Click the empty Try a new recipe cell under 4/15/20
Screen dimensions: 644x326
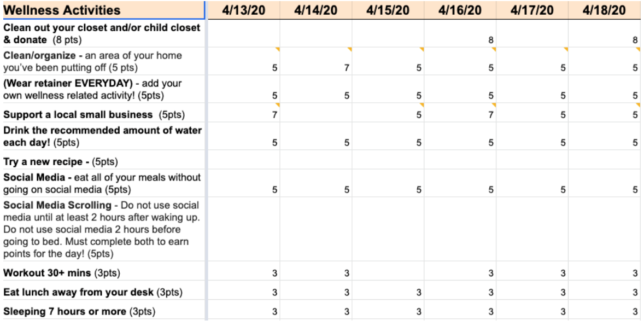388,160
